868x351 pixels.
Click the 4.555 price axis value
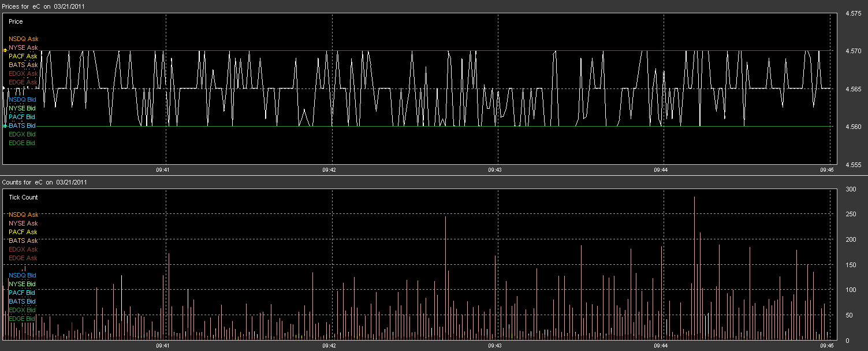pyautogui.click(x=853, y=165)
